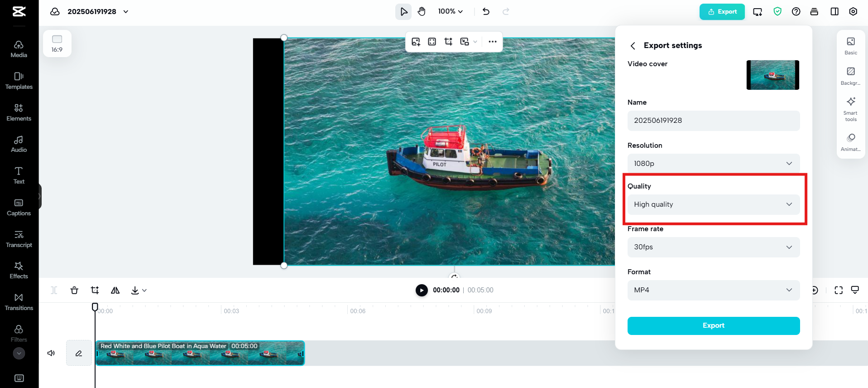Click the flip mirror icon in timeline toolbar

click(115, 290)
